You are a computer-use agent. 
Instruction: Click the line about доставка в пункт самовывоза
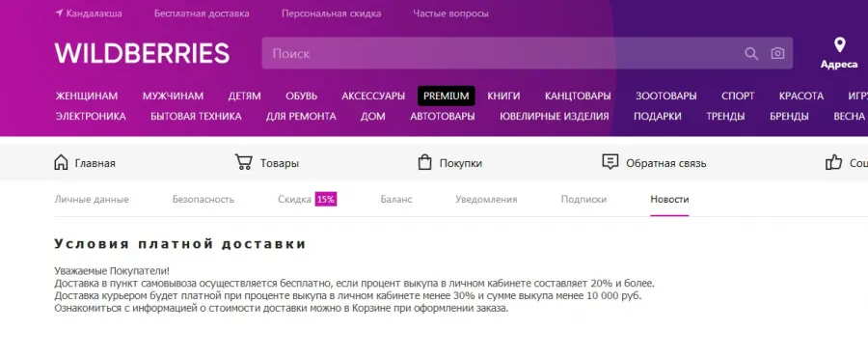click(354, 283)
